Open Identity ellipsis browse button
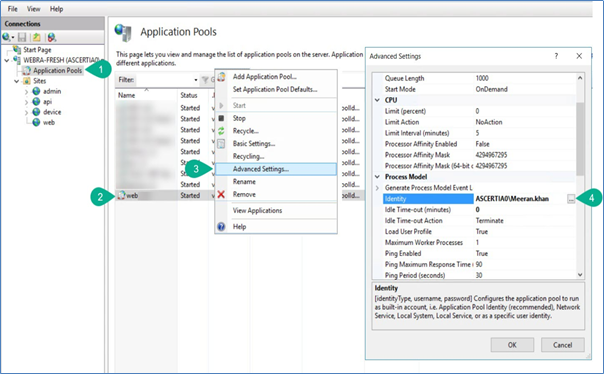Screen dimensions: 604x374 click(x=571, y=199)
